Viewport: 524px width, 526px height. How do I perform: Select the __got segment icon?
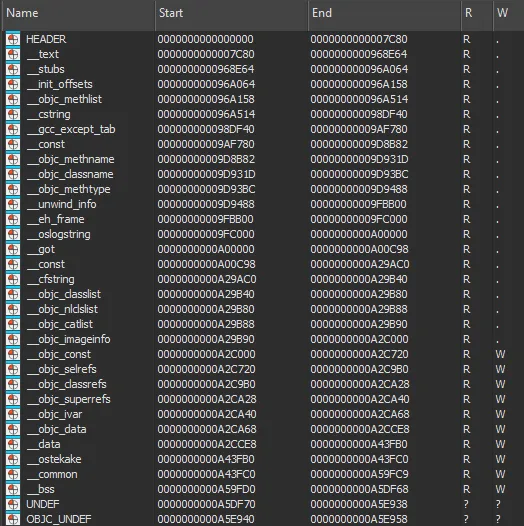tap(13, 249)
